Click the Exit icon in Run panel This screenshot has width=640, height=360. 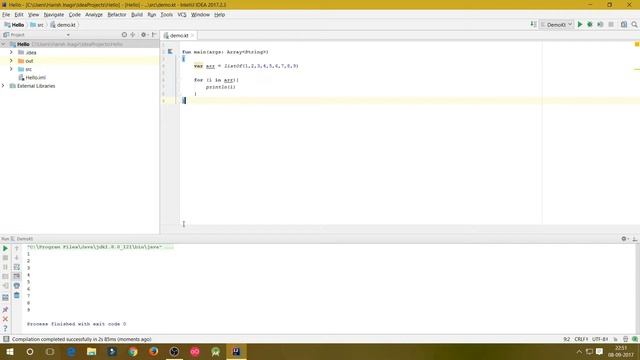click(x=5, y=286)
